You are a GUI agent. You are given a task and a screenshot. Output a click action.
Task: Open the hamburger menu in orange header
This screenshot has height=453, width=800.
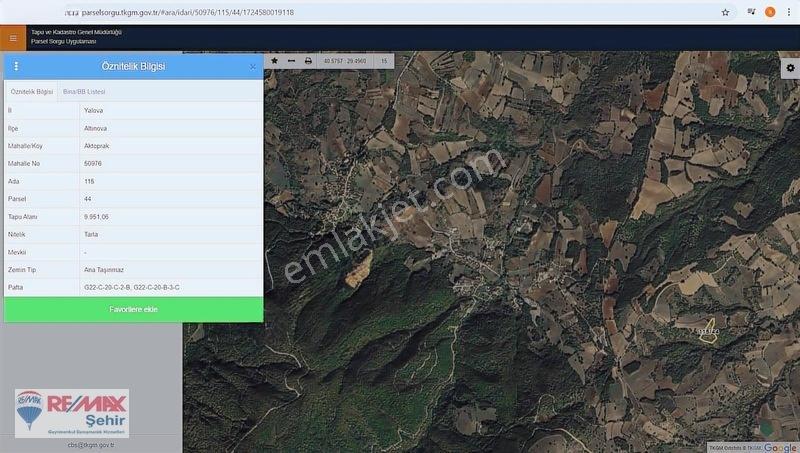coord(13,38)
